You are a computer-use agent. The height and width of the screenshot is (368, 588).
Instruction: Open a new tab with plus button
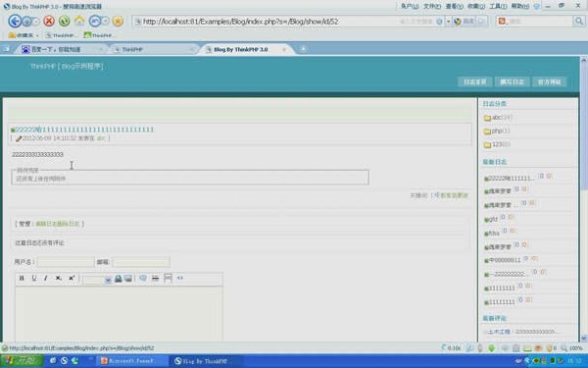[x=303, y=49]
